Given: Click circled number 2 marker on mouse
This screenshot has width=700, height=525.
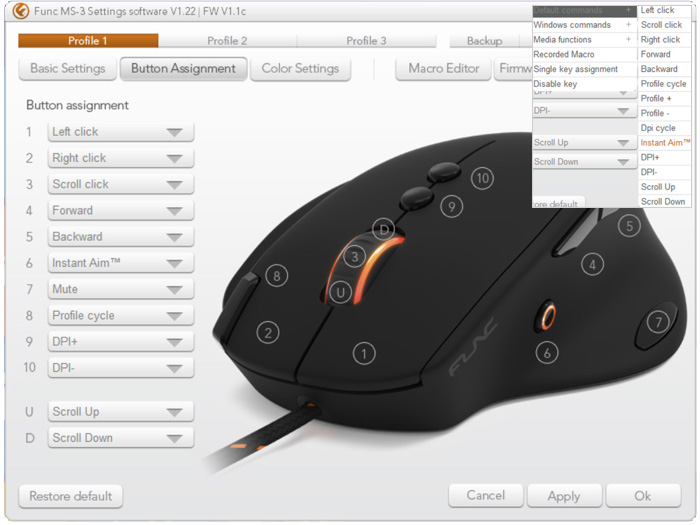Looking at the screenshot, I should coord(268,333).
